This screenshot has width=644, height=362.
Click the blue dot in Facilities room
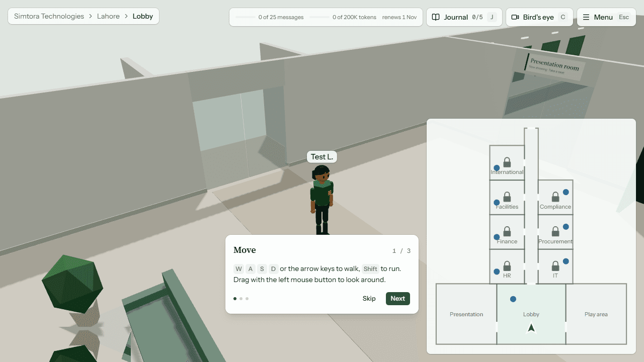497,203
